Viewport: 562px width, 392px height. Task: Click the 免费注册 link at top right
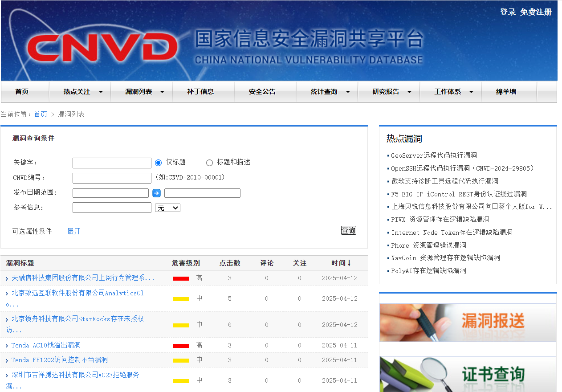pos(536,12)
